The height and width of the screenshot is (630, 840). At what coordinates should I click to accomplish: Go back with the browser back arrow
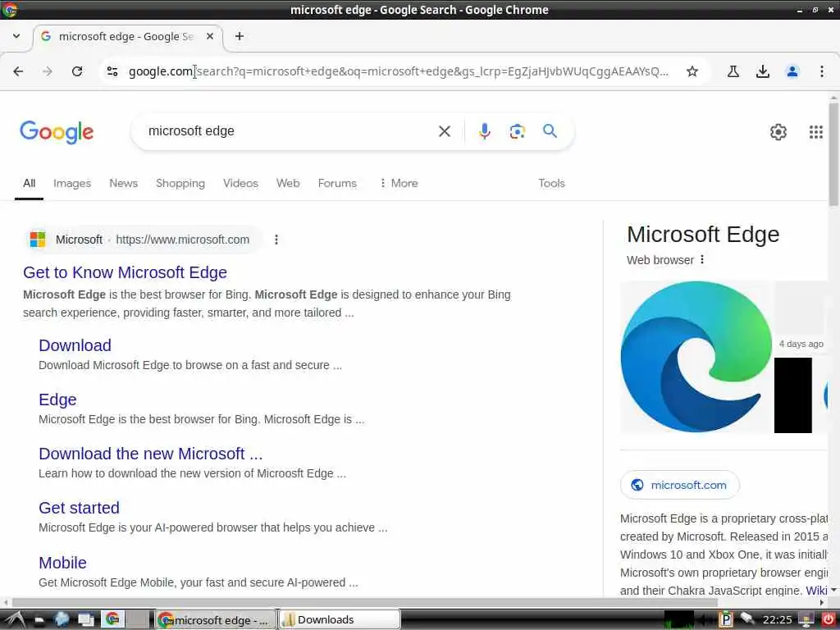pos(18,71)
